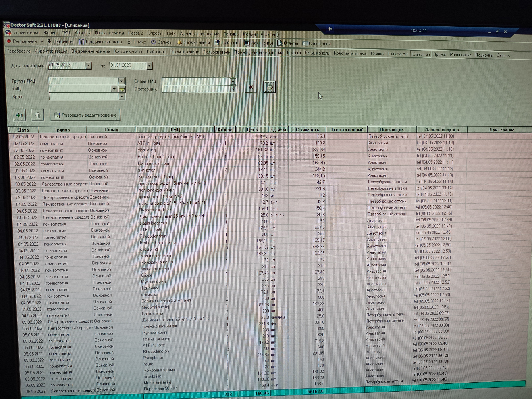Open the Администрирование menu
The image size is (532, 399).
pos(199,34)
